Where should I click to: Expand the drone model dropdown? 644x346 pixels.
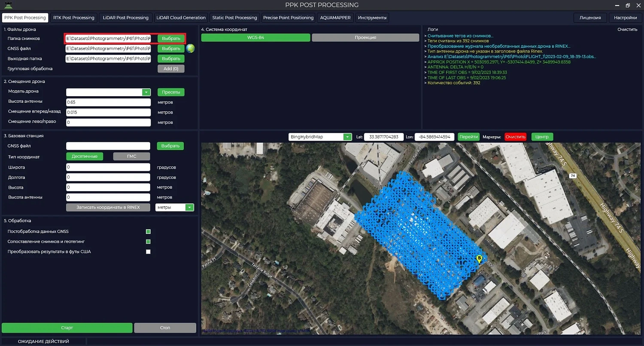[x=146, y=92]
